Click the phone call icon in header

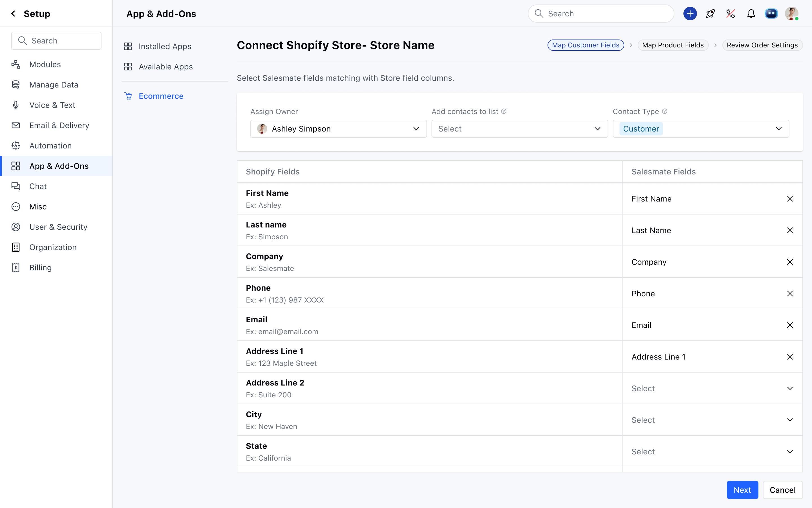[x=731, y=14]
